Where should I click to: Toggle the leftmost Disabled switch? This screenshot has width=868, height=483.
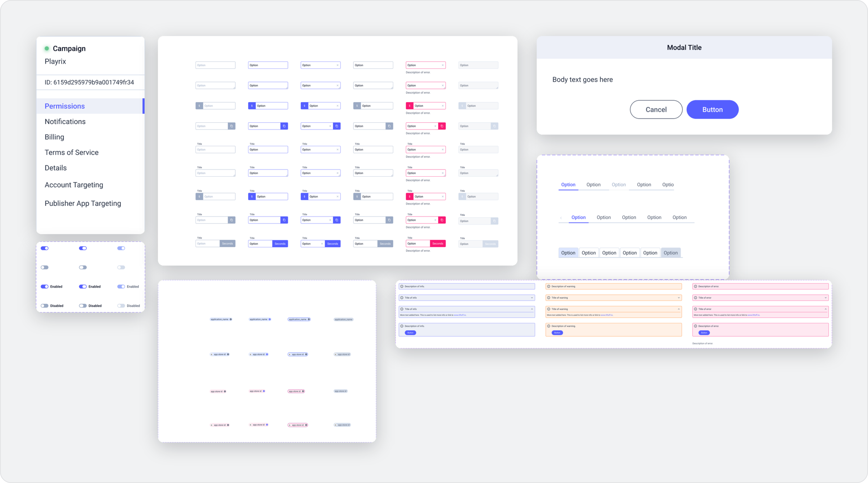[45, 306]
